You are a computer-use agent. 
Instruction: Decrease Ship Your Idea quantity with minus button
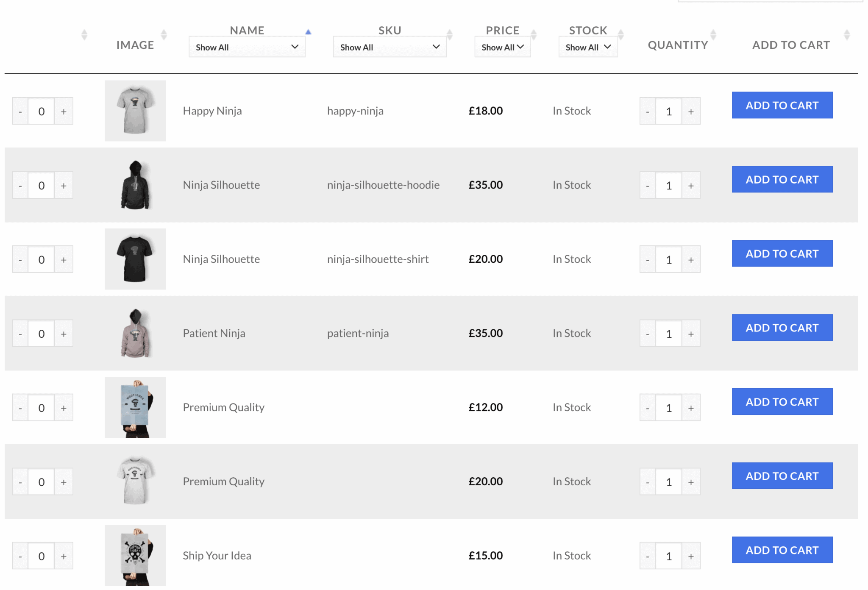[647, 555]
